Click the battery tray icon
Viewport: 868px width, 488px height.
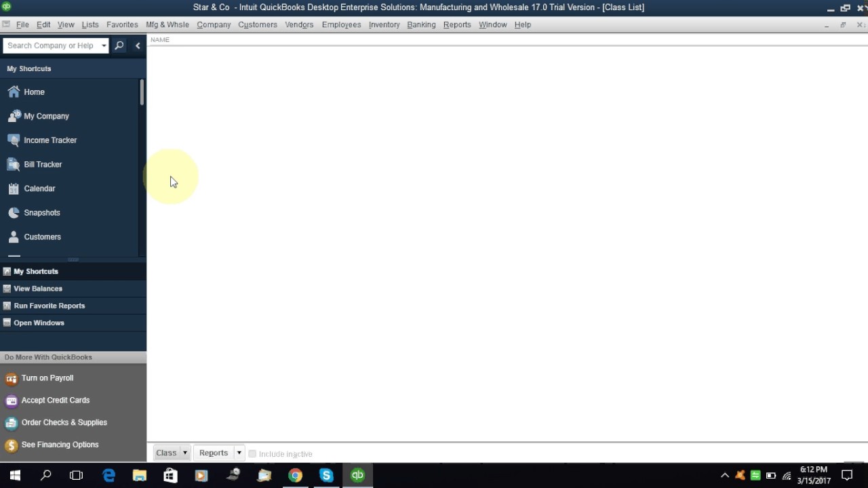[771, 476]
